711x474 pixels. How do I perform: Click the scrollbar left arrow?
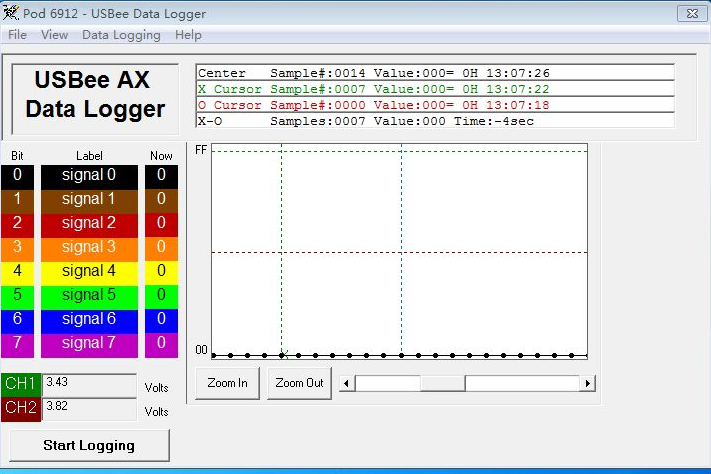(347, 383)
